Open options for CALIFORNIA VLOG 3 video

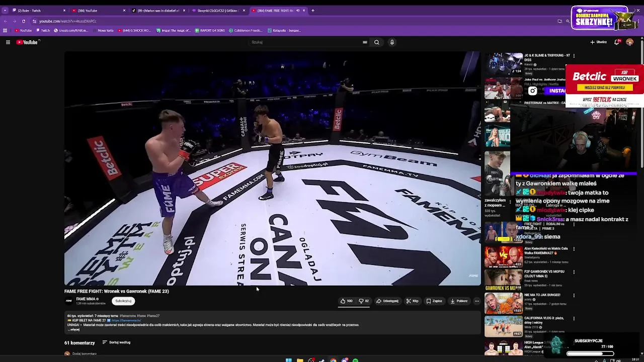pyautogui.click(x=574, y=318)
